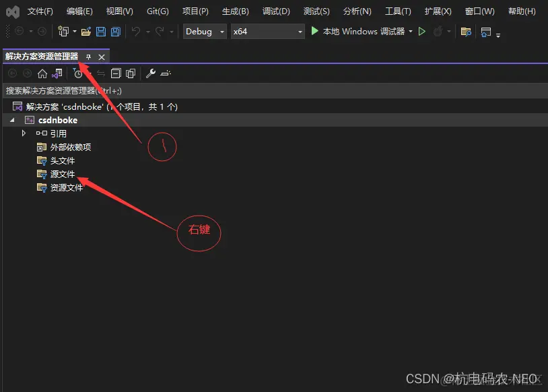This screenshot has width=548, height=392.
Task: Open the Git(G) menu
Action: [158, 11]
